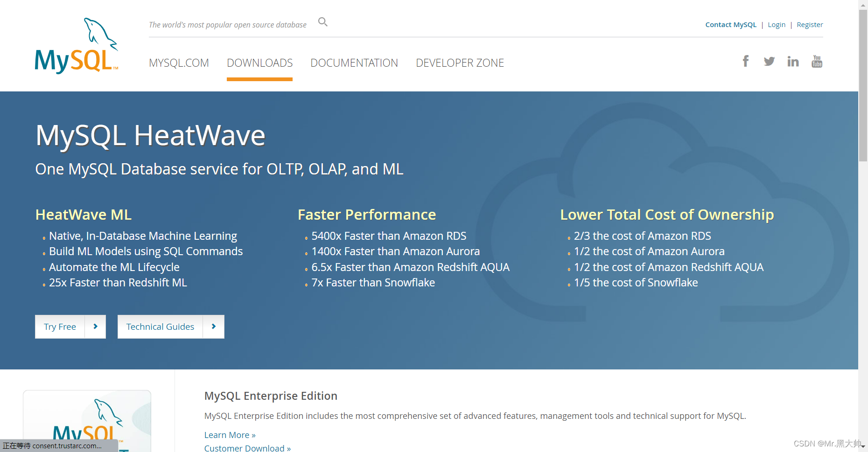This screenshot has height=452, width=868.
Task: Click 'Build ML Models using SQL Commands'
Action: [x=146, y=251]
